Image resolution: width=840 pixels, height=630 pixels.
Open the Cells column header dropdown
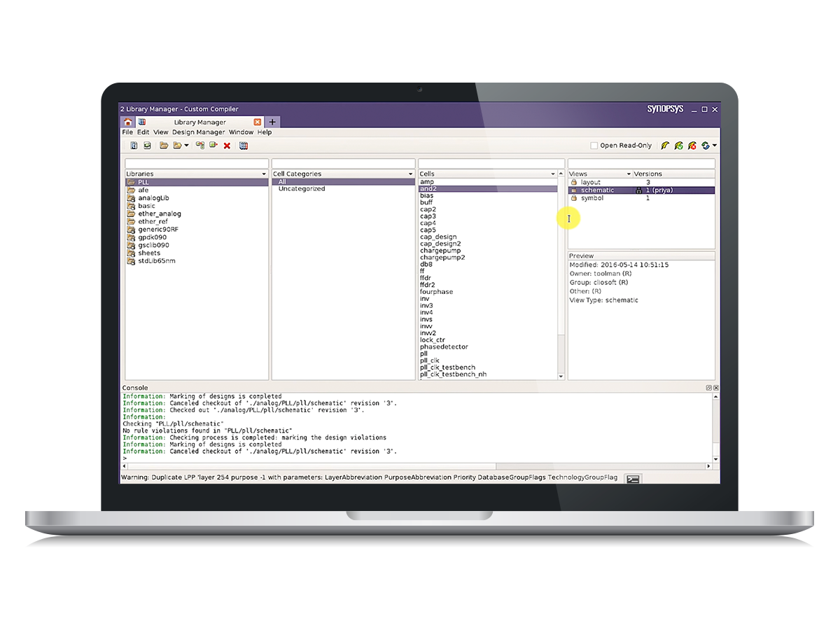tap(553, 174)
